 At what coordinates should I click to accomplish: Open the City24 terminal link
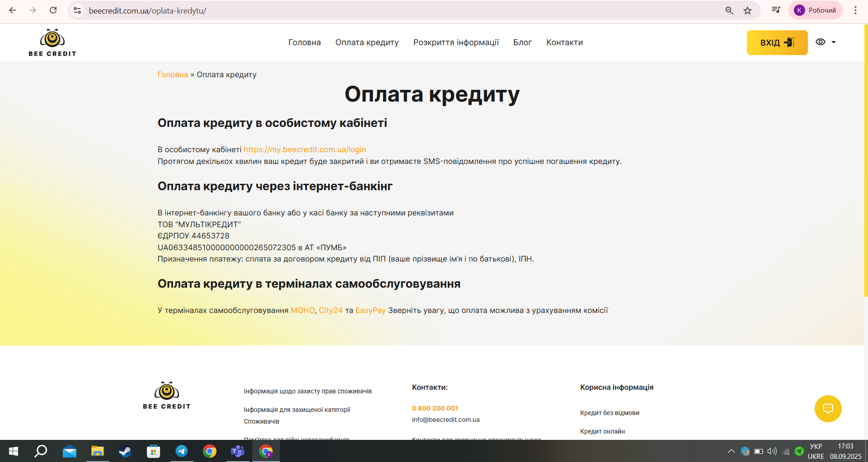(330, 310)
